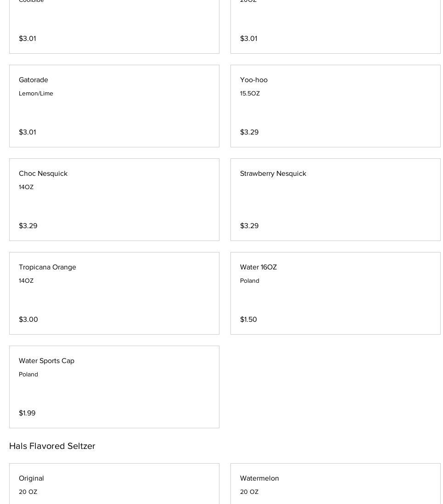Image resolution: width=443 pixels, height=504 pixels.
Task: Open the Strawberry Nesquick item
Action: tap(335, 200)
